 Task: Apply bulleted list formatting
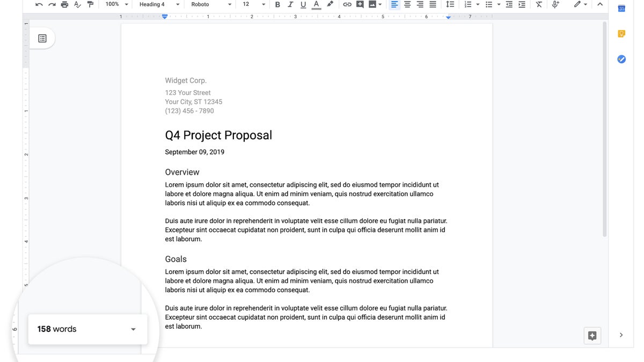coord(489,4)
